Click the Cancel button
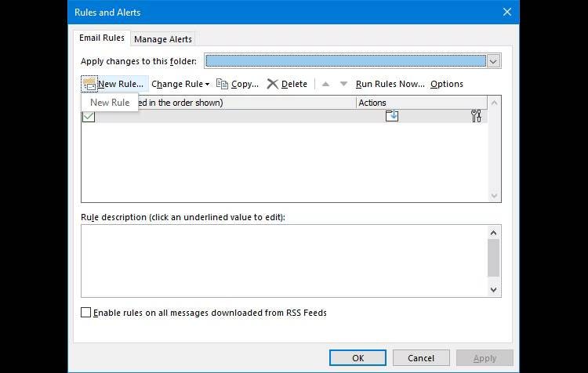588x373 pixels. tap(421, 358)
